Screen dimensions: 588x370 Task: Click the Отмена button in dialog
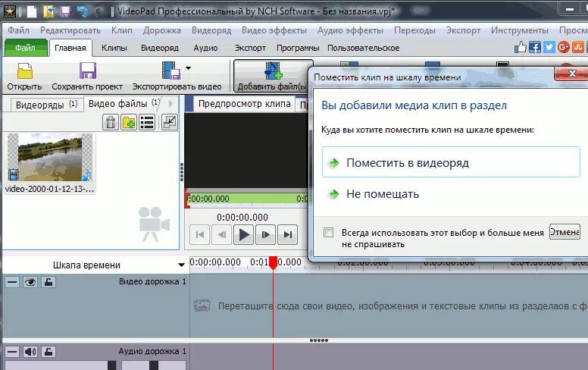[565, 232]
